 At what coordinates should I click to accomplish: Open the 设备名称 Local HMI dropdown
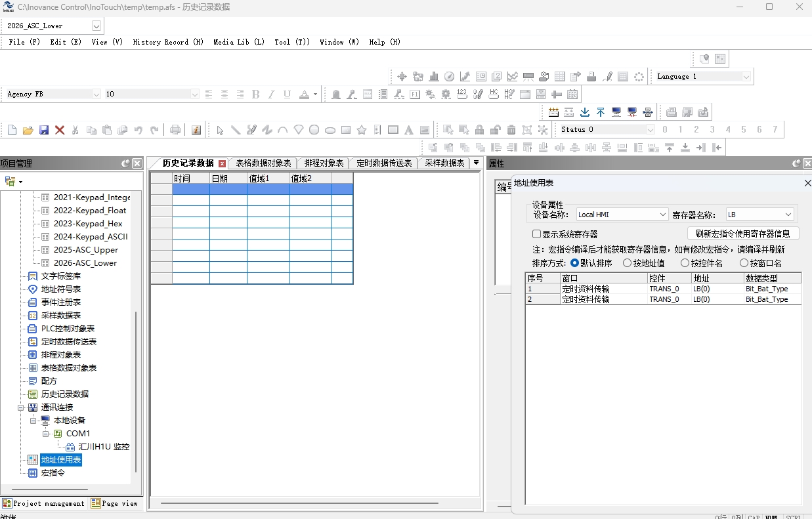pos(662,215)
